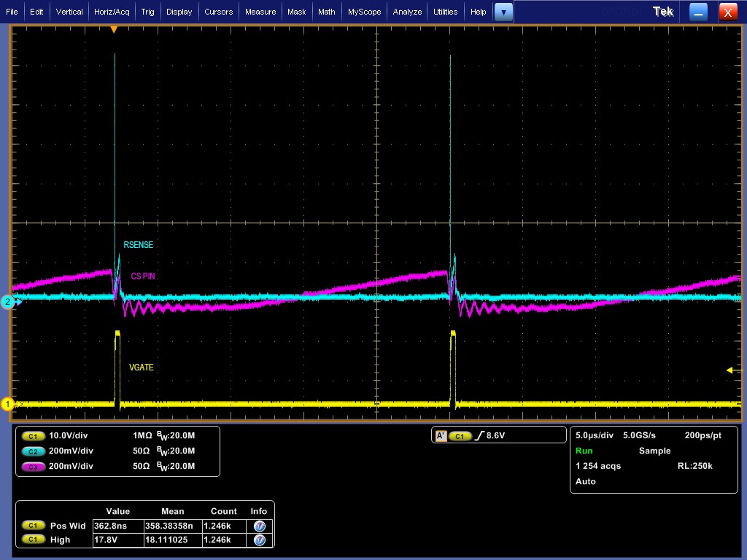Click the 8.6V trigger level readout
This screenshot has width=747, height=560.
[498, 435]
